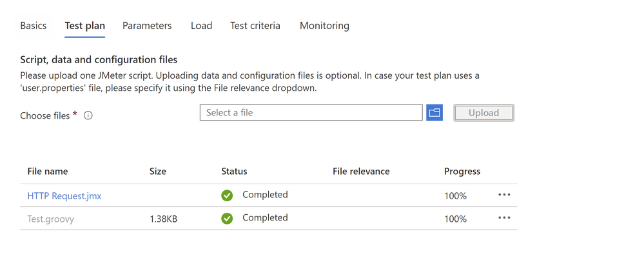Click the Size column header
The height and width of the screenshot is (267, 644).
(158, 172)
